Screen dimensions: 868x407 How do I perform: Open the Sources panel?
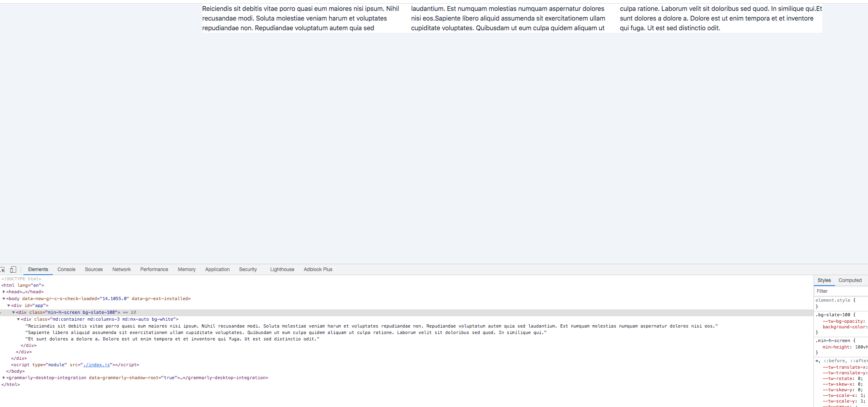pos(93,269)
